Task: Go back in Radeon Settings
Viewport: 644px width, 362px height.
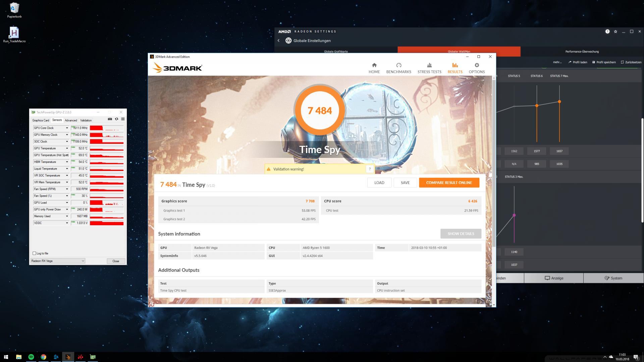Action: 278,41
